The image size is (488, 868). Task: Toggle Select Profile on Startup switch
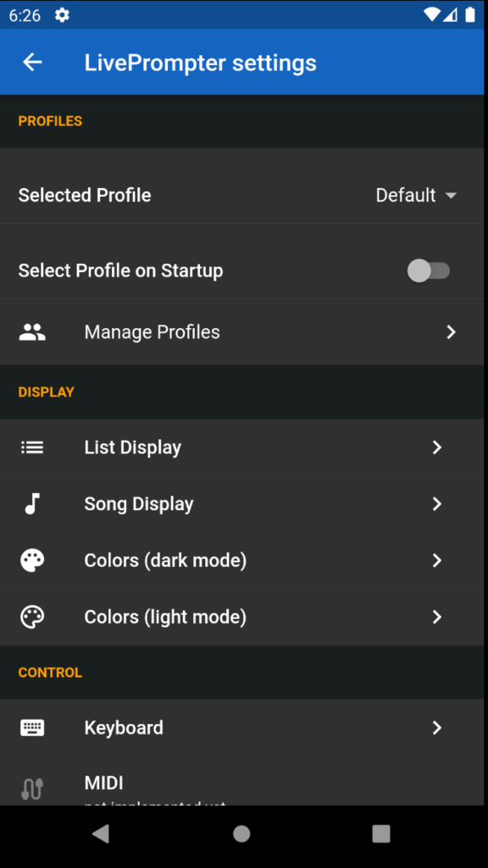[428, 270]
